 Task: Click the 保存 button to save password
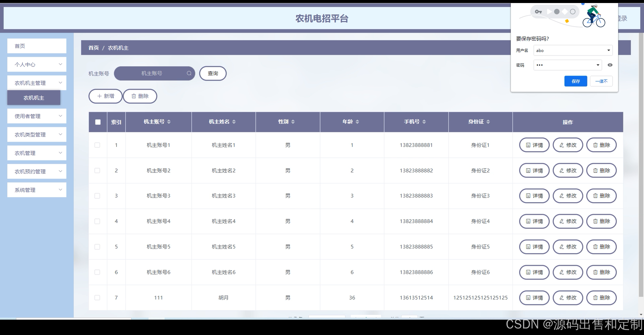coord(575,81)
